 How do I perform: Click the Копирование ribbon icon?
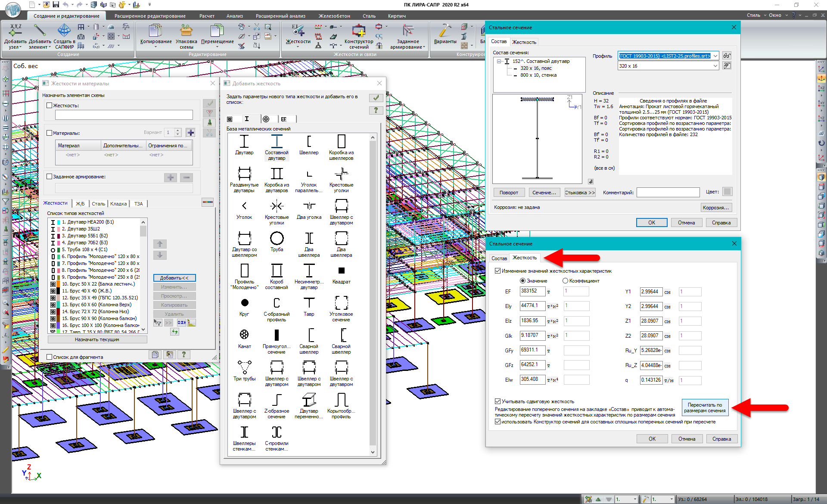point(155,31)
